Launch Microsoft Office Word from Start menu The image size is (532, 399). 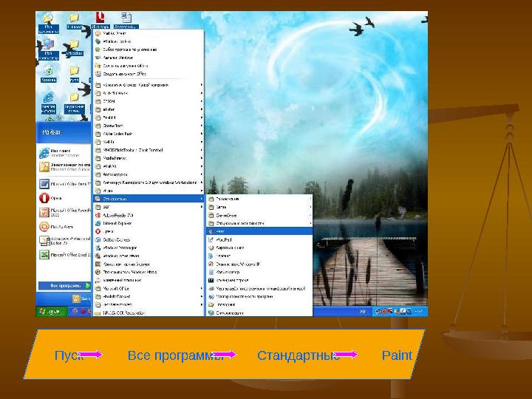point(64,184)
